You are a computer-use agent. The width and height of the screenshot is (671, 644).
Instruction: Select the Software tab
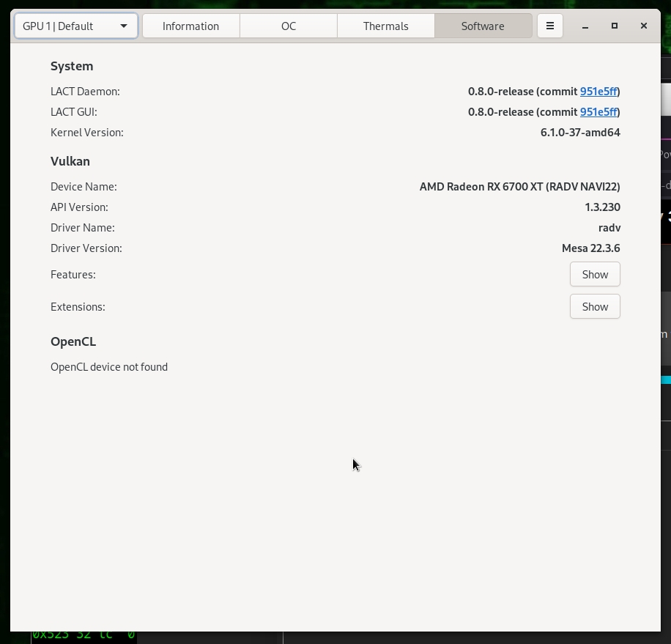click(483, 26)
